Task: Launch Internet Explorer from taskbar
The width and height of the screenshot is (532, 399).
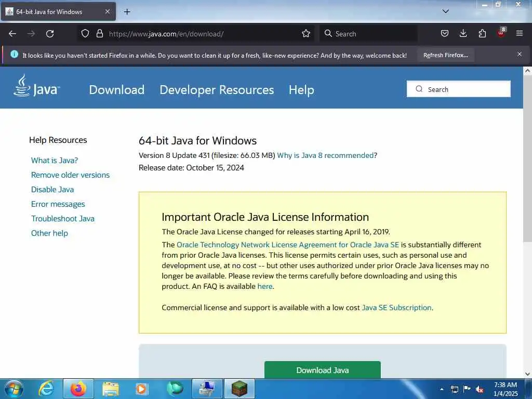Action: pos(46,389)
